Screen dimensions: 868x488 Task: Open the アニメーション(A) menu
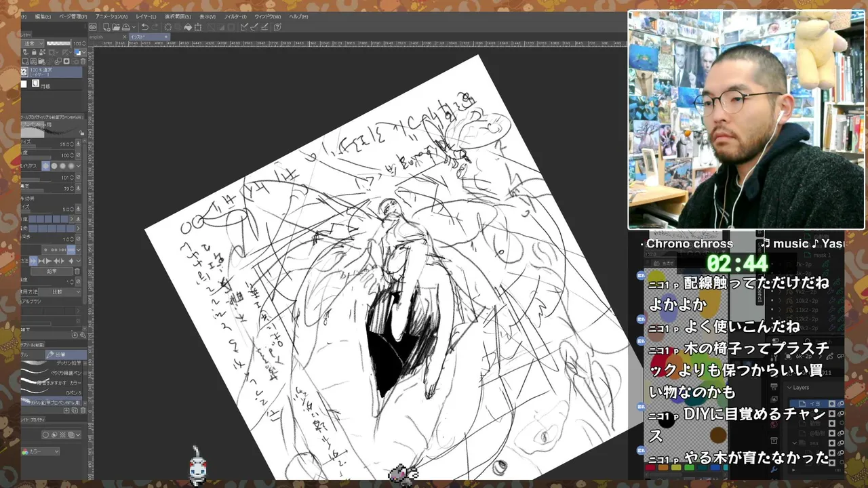pos(111,17)
